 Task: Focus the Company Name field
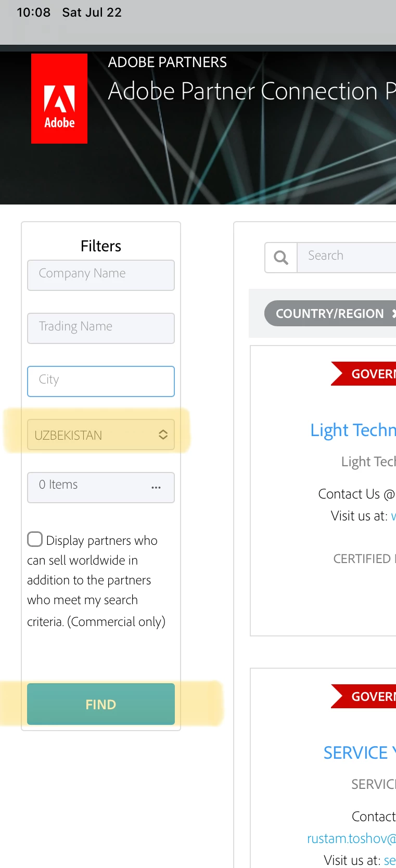tap(101, 275)
